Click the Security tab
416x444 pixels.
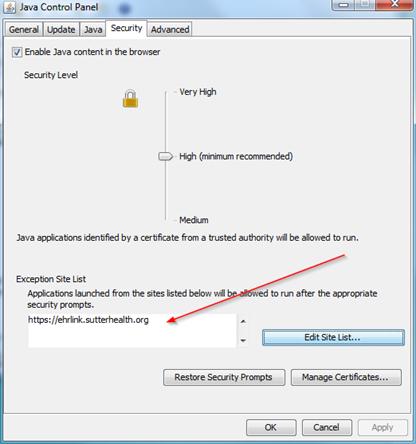tap(126, 28)
